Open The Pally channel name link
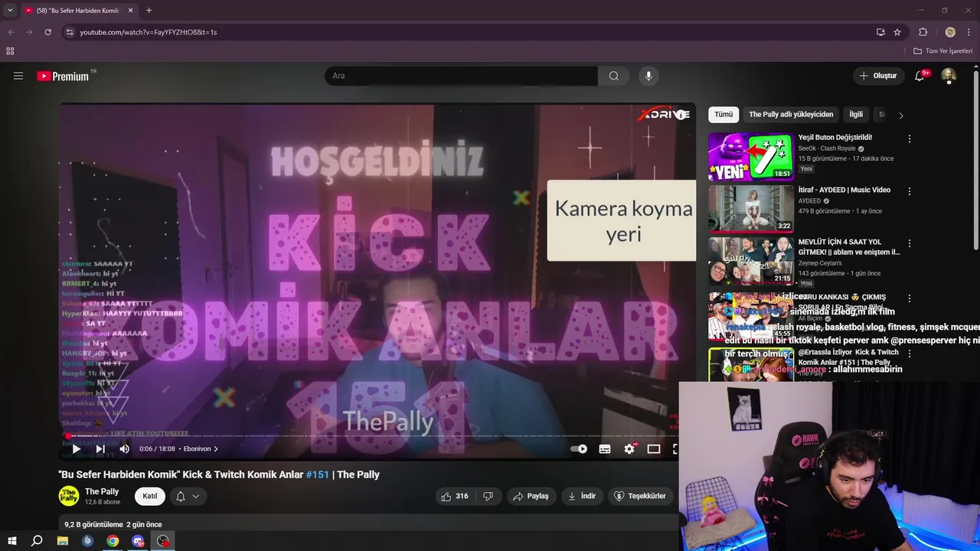980x551 pixels. (x=102, y=491)
